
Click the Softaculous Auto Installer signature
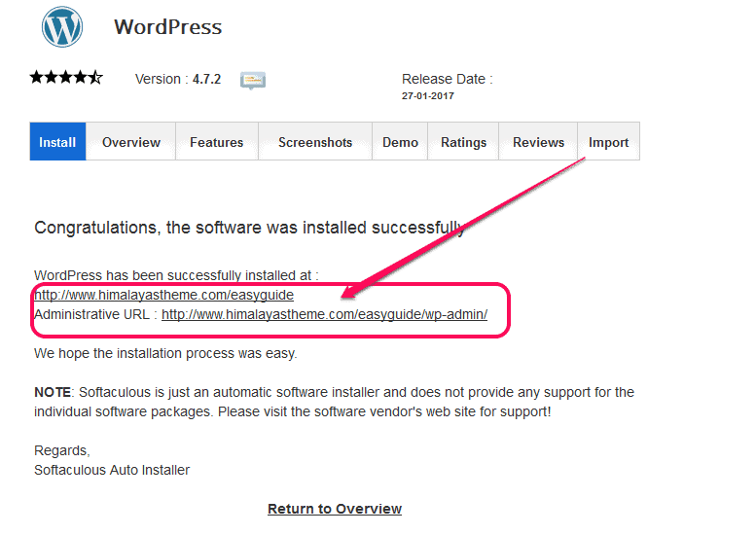(x=112, y=470)
